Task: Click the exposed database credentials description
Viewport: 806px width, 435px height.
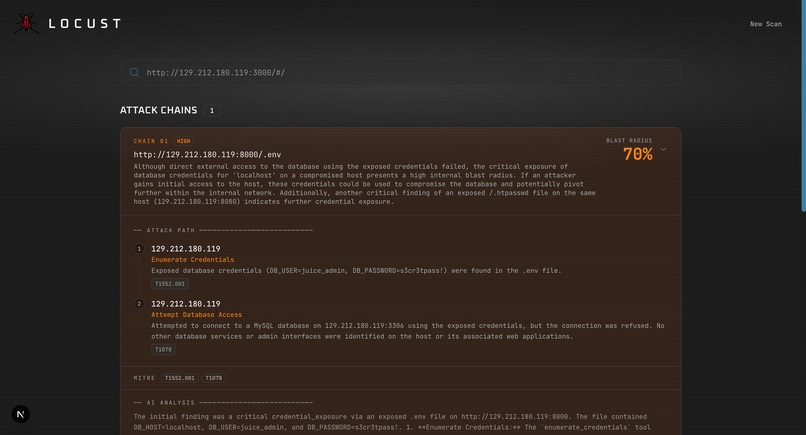Action: tap(356, 270)
